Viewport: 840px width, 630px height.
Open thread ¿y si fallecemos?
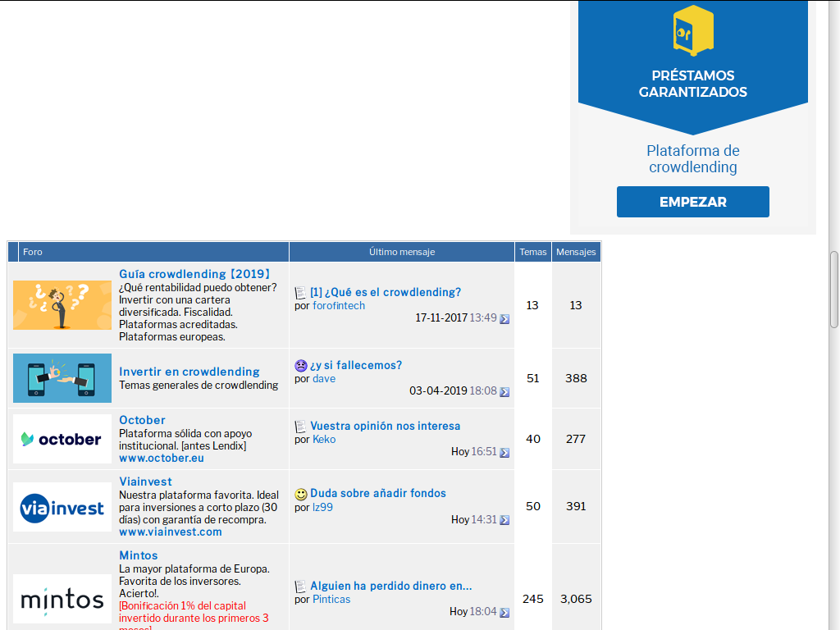[x=356, y=365]
